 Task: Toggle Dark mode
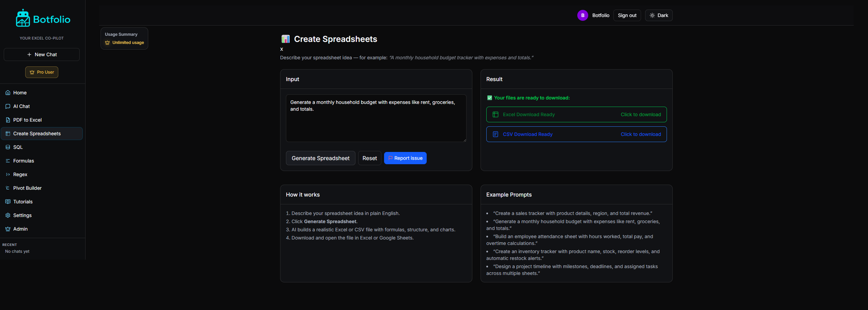click(x=658, y=15)
